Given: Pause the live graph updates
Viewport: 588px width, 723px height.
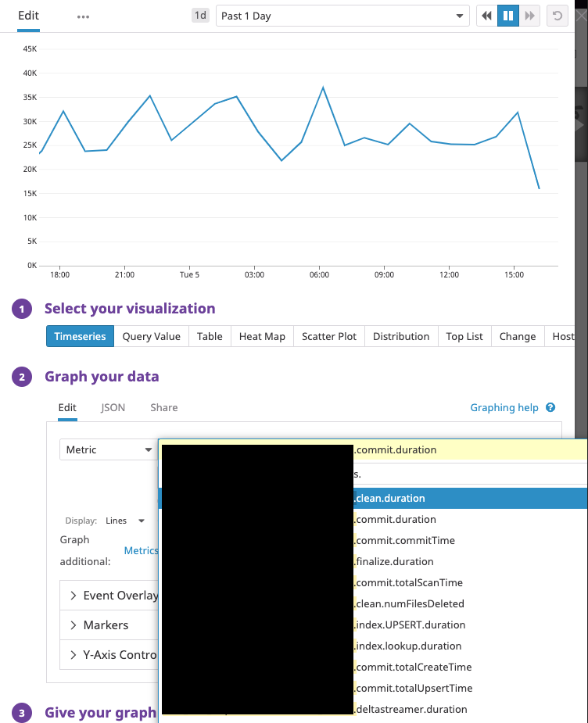Looking at the screenshot, I should (508, 16).
